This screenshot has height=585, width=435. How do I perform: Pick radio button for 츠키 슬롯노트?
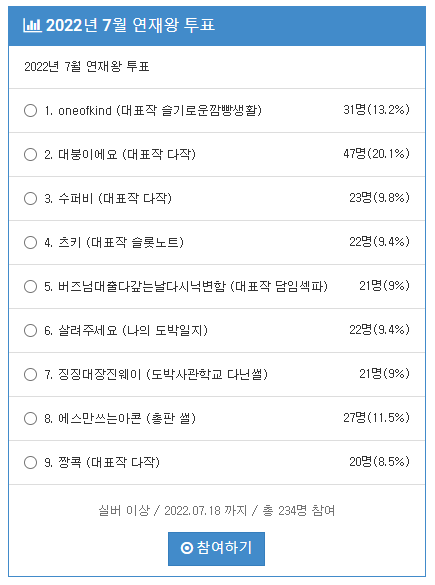tap(31, 243)
